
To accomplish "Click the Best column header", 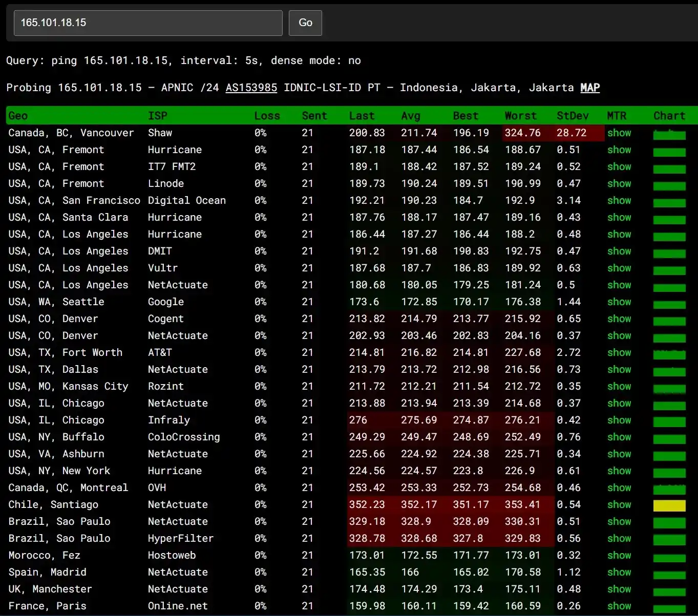I will click(466, 116).
